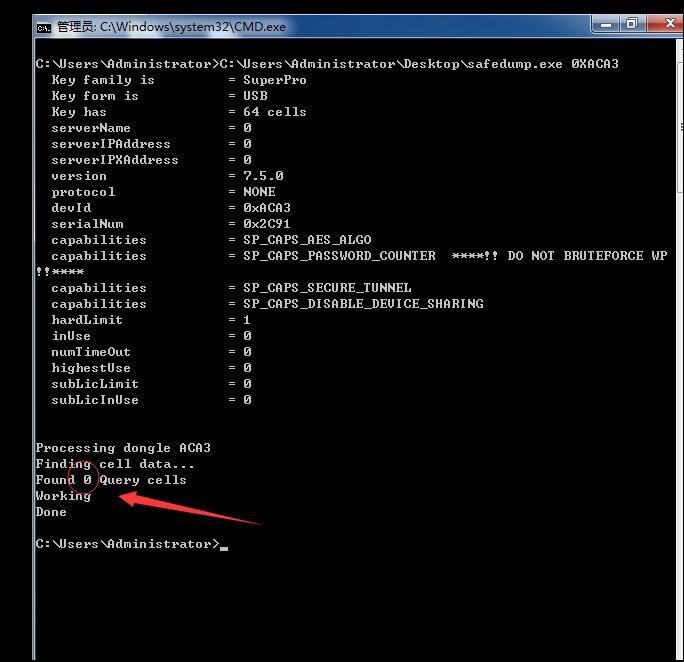Click the 'subLicInUse' label
The width and height of the screenshot is (684, 662).
[95, 400]
